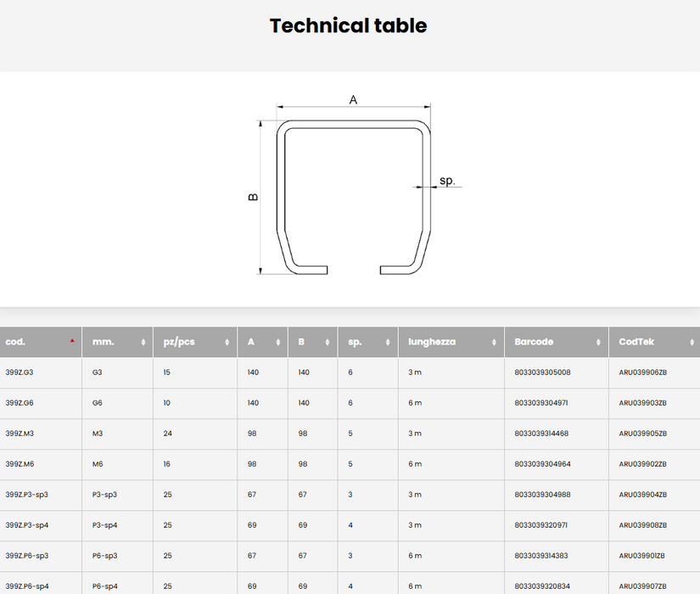
Task: Click barcode 8033039320971
Action: pos(541,525)
